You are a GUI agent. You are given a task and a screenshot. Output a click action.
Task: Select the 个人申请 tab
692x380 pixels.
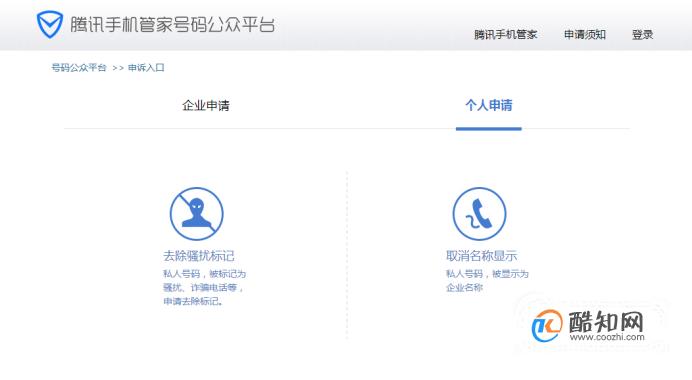[489, 105]
